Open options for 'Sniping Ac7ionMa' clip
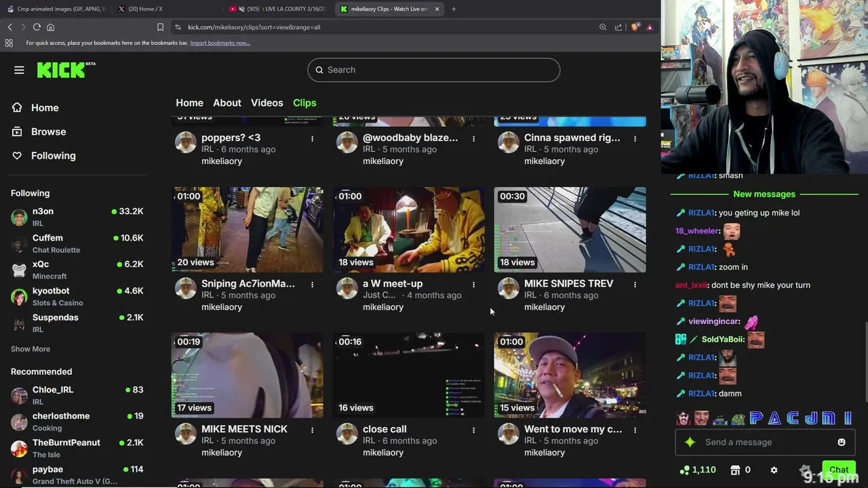Screen dimensions: 868x488 point(312,285)
